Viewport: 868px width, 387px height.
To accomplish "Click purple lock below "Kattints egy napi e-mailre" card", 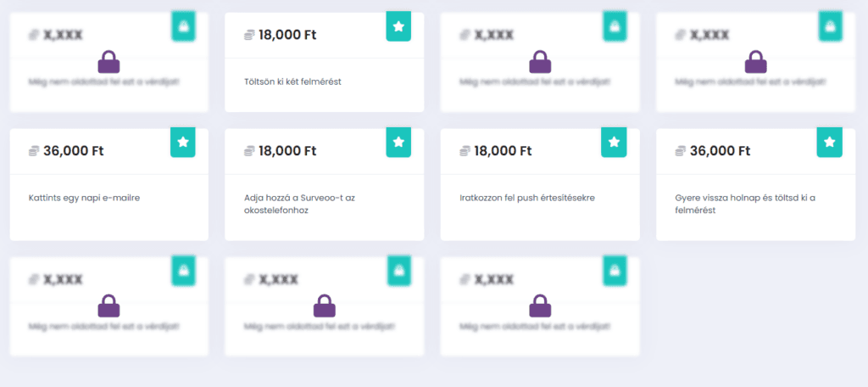I will [108, 305].
